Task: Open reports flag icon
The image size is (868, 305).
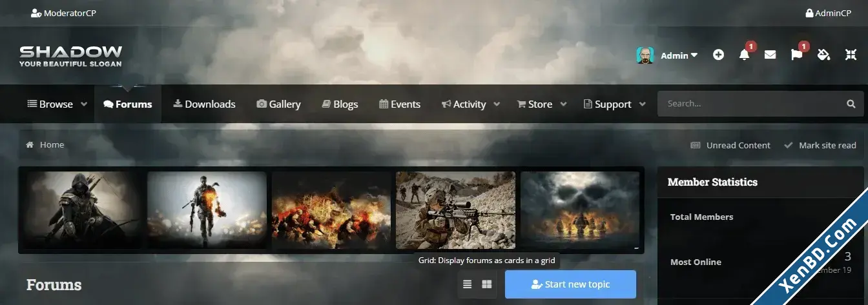Action: [x=796, y=55]
